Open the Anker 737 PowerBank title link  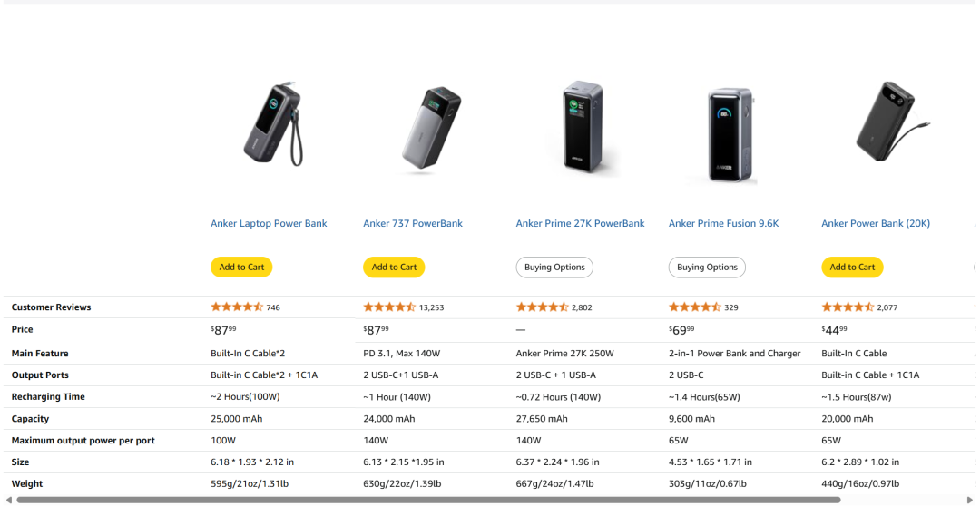coord(413,224)
